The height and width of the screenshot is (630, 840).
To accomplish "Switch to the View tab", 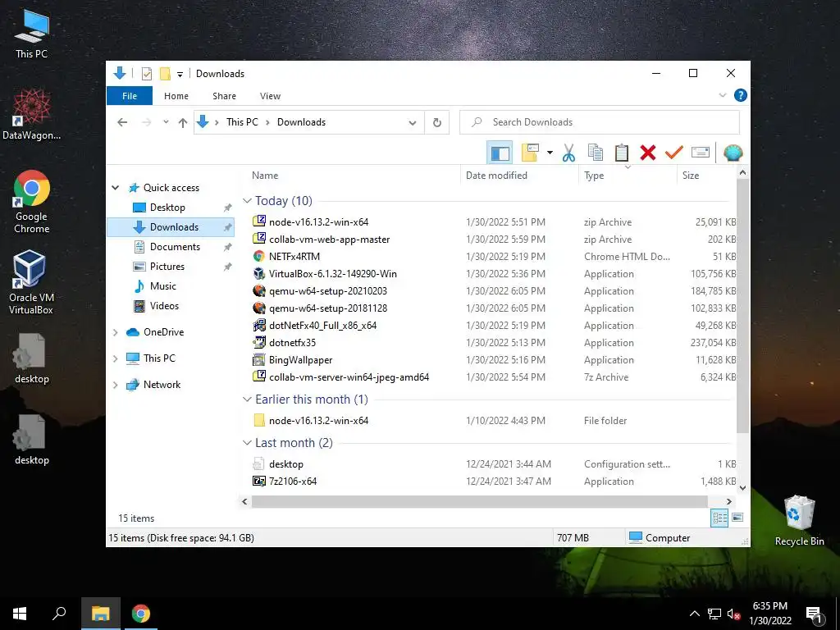I will [270, 96].
